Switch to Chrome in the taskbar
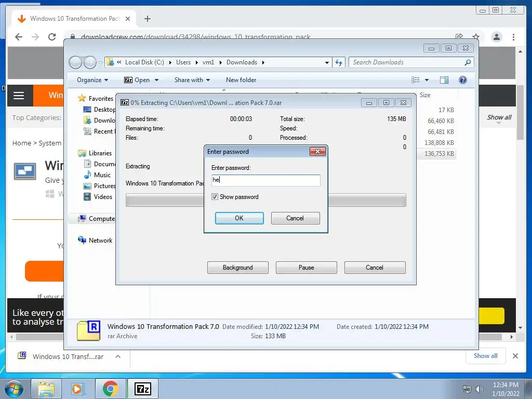The height and width of the screenshot is (399, 532). coord(110,389)
